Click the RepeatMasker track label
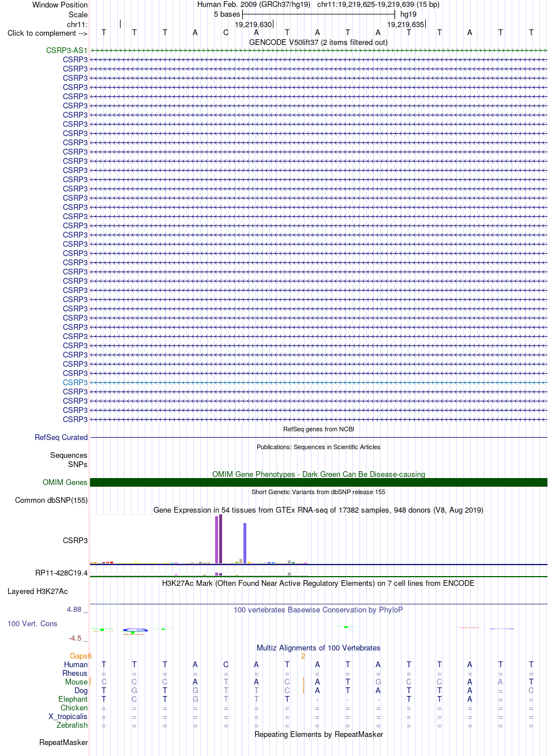 pyautogui.click(x=63, y=743)
